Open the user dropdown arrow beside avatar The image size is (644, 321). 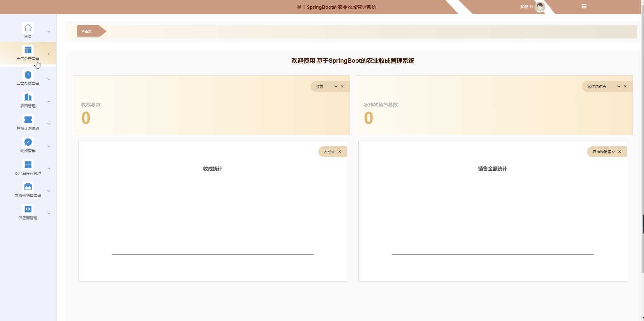[x=551, y=7]
